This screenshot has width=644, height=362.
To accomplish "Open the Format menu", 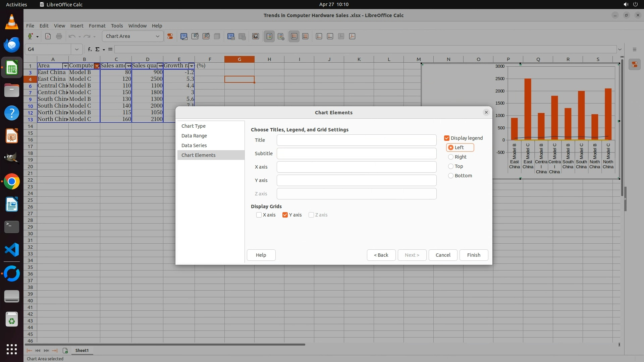I will pyautogui.click(x=97, y=26).
